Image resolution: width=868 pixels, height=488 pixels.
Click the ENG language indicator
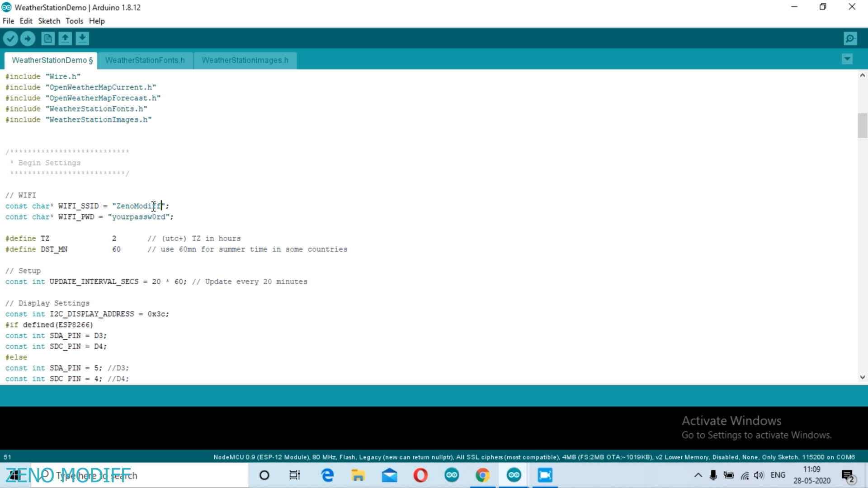point(778,475)
